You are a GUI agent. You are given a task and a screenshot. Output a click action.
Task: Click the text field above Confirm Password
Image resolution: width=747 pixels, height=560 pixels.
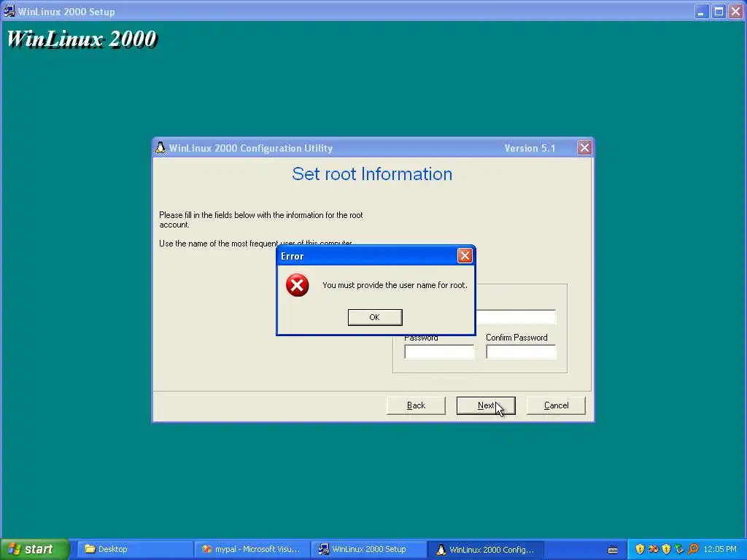click(x=516, y=316)
